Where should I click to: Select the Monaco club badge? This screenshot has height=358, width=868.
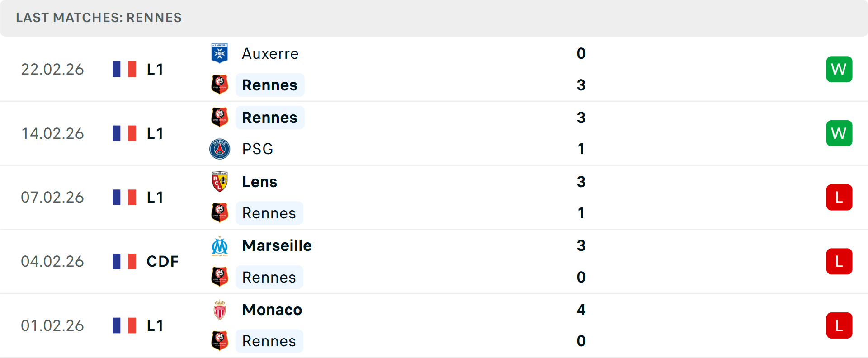pos(220,310)
